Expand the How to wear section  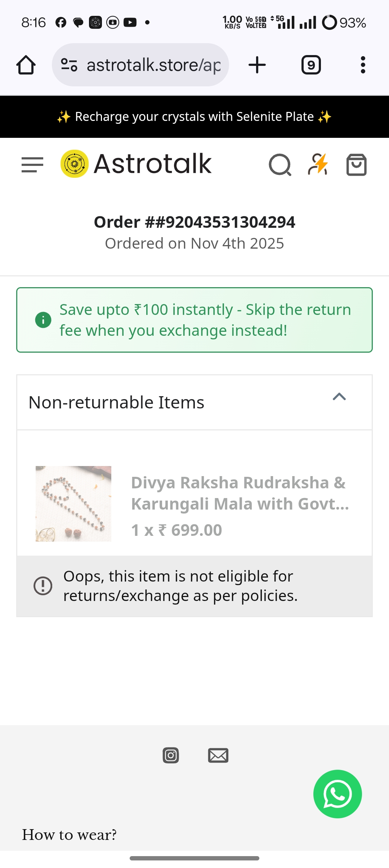pyautogui.click(x=70, y=835)
